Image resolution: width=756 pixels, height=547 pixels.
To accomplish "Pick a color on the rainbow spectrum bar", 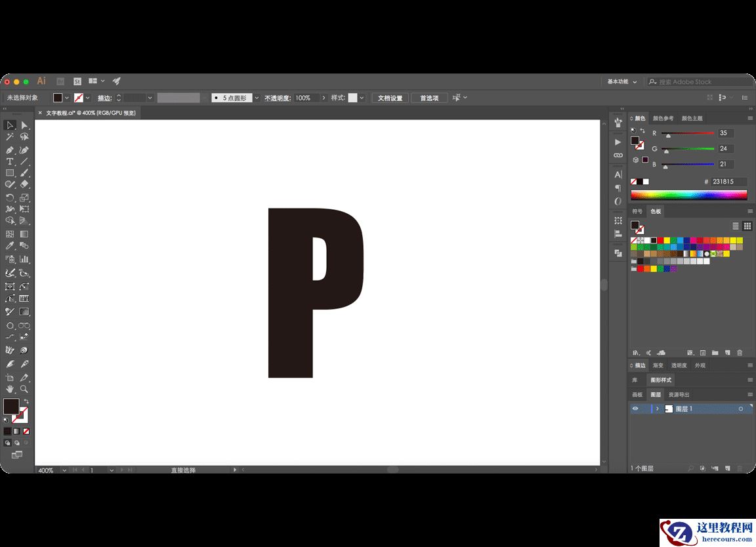I will pyautogui.click(x=689, y=194).
